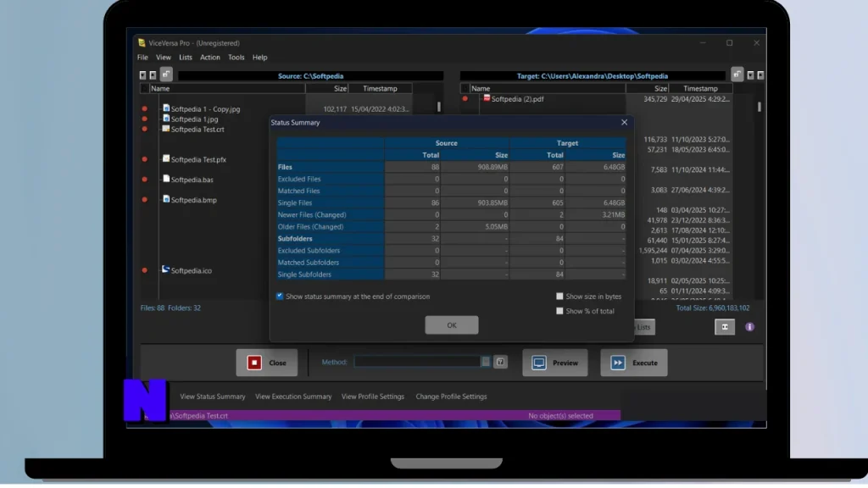Click the target pane vertical scrollbar thumb
Viewport: 868px width, 488px height.
click(759, 106)
